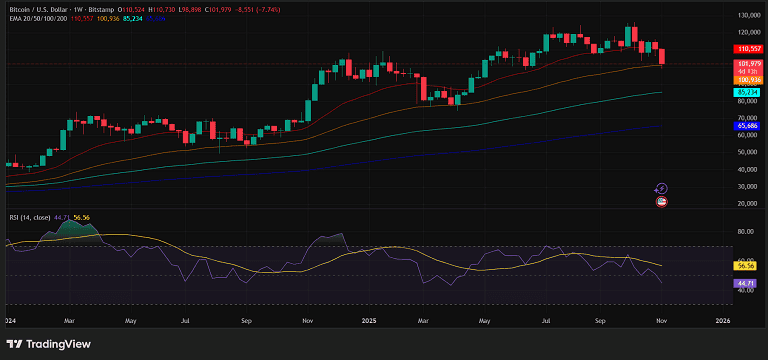This screenshot has height=360, width=768.
Task: Click the latest red weekly candle
Action: tap(662, 56)
